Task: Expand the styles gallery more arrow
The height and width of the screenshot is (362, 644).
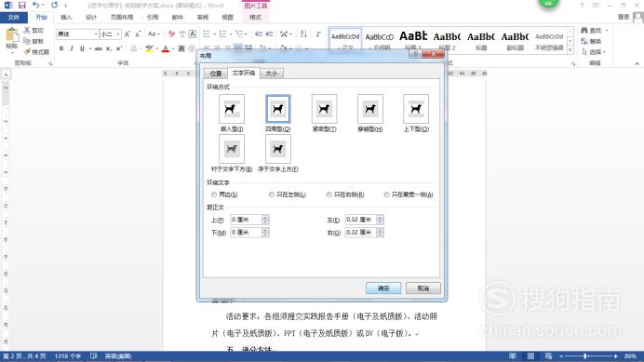Action: pos(570,50)
